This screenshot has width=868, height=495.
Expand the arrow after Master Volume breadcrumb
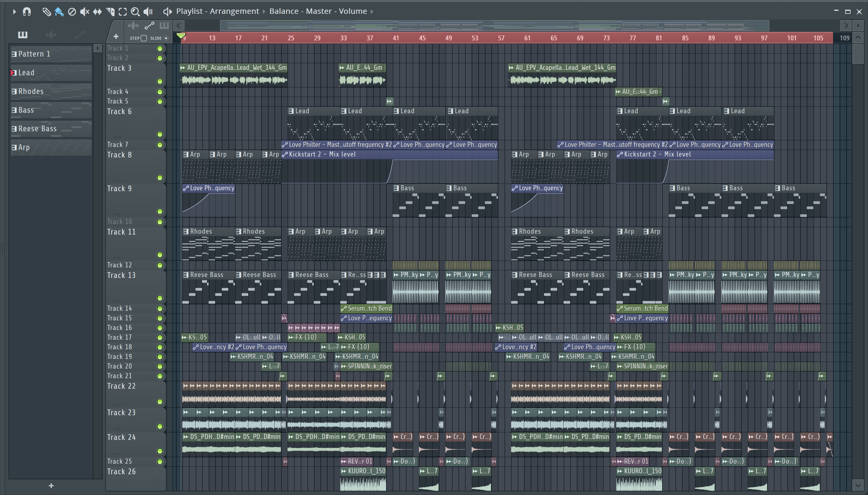pos(372,11)
